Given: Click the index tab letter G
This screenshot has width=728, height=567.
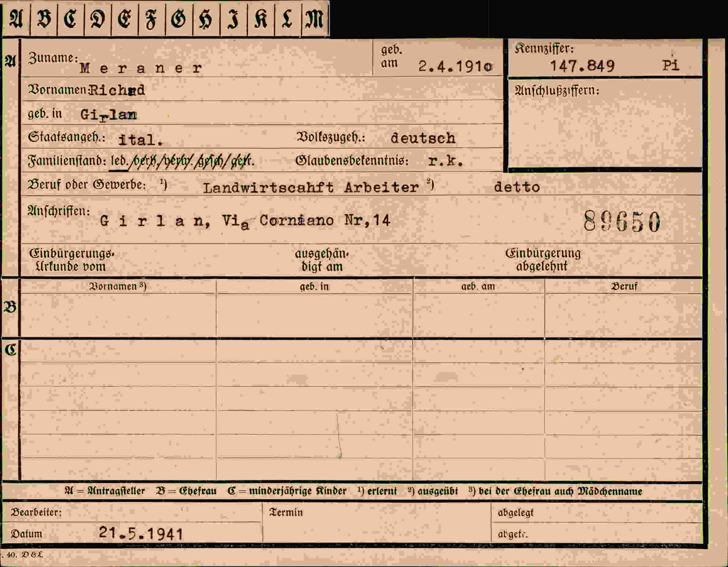Looking at the screenshot, I should click(179, 19).
